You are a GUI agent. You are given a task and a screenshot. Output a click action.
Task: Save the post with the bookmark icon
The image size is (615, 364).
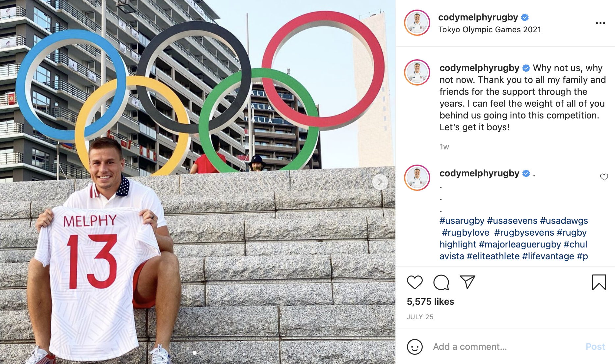(x=599, y=282)
